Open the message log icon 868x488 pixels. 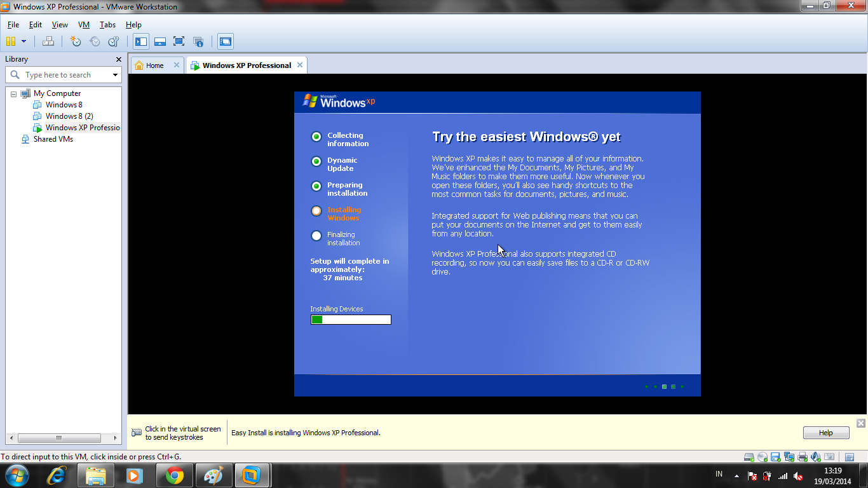coord(850,457)
